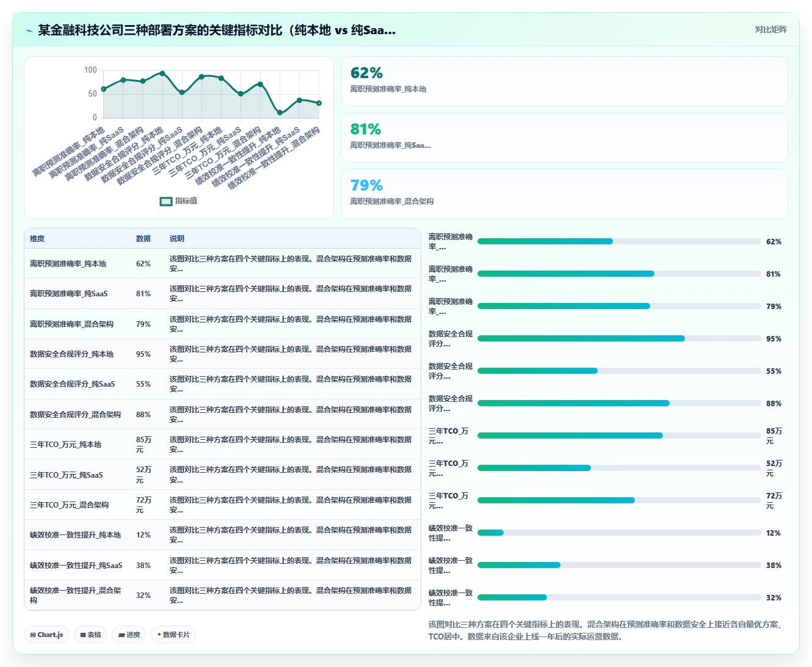The width and height of the screenshot is (812, 667).
Task: Open the 81% 离职预测准确率_纯Saa... card
Action: (x=564, y=137)
